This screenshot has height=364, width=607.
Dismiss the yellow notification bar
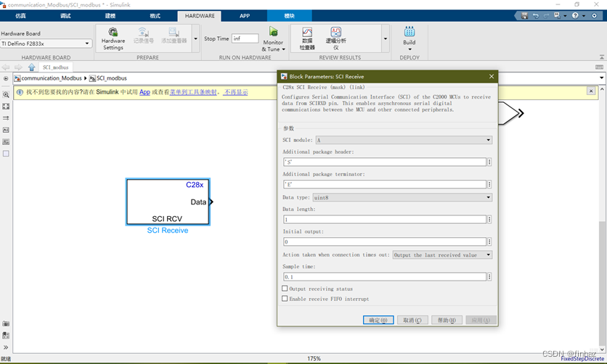point(591,91)
